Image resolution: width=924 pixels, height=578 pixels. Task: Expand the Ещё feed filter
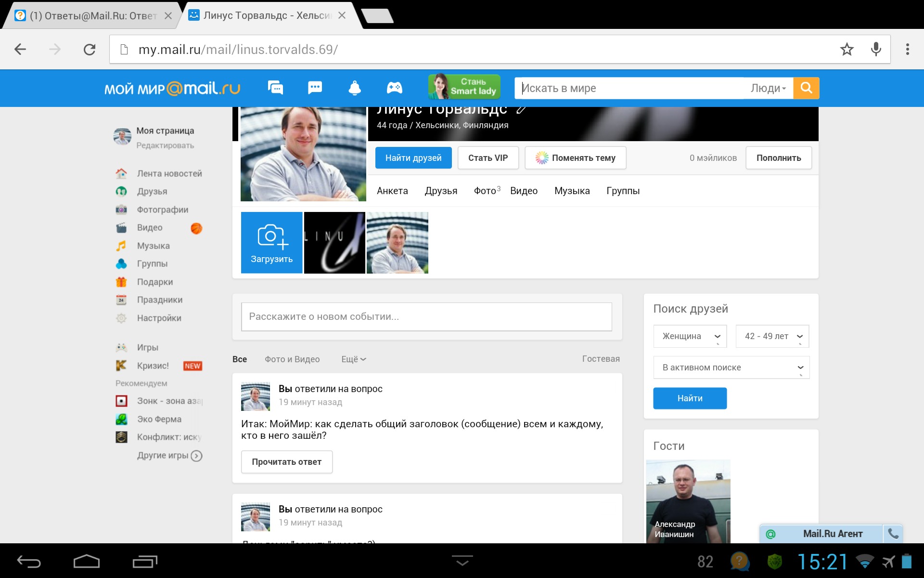(x=354, y=359)
